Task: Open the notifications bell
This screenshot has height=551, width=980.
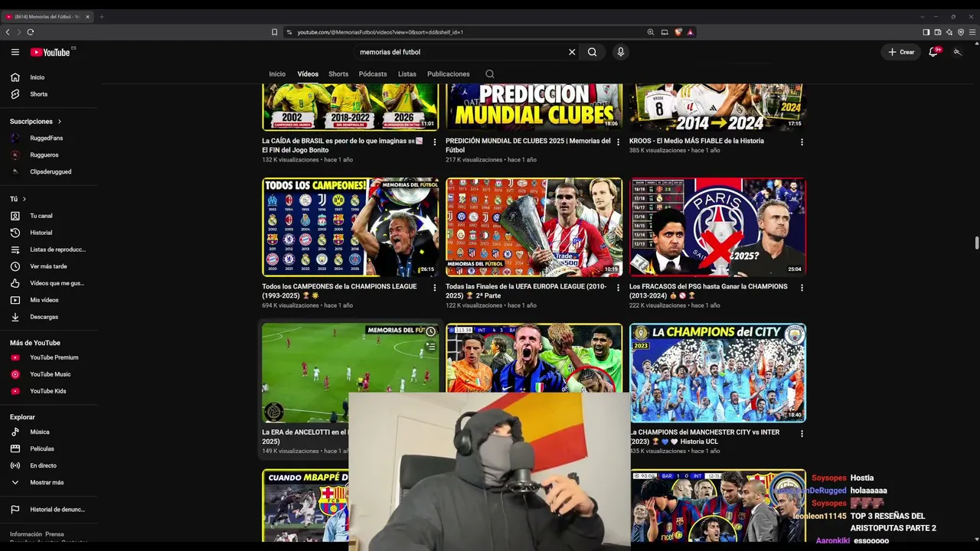Action: coord(933,52)
